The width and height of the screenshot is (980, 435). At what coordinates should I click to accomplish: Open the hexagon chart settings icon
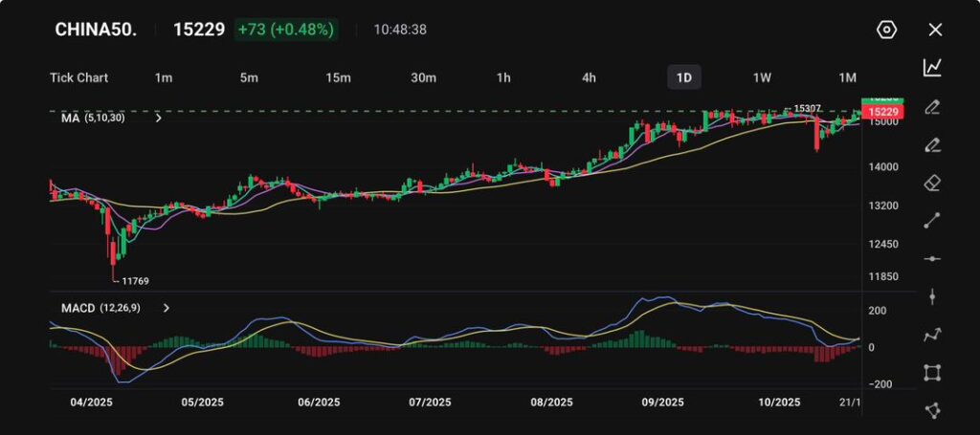click(886, 30)
